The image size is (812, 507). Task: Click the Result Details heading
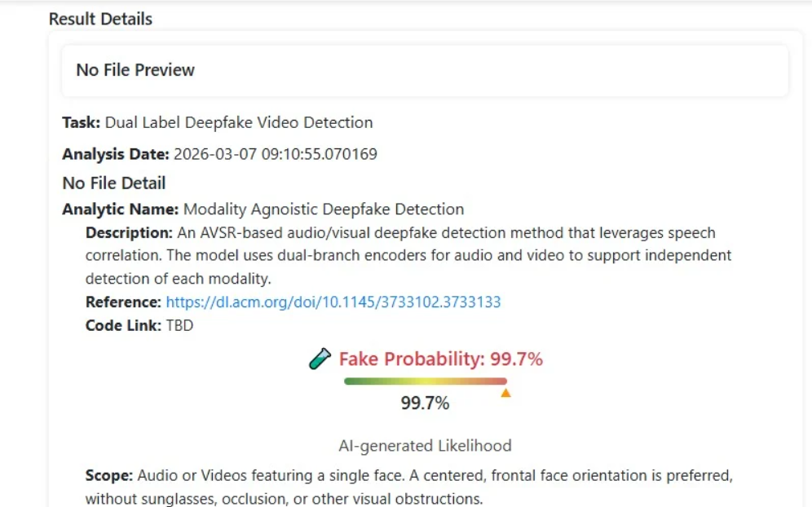point(100,19)
